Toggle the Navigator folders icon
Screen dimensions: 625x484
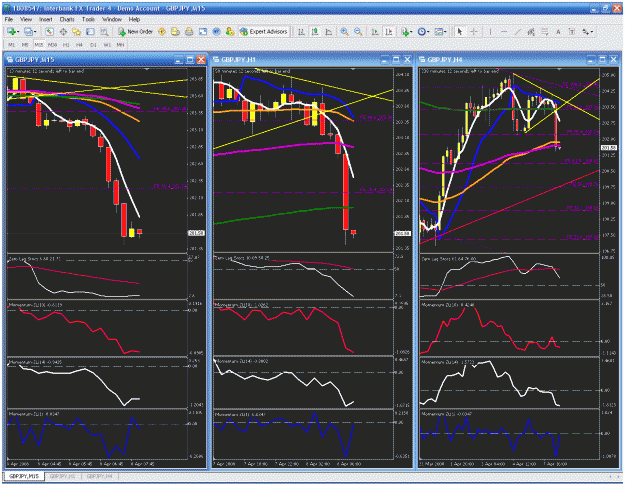(x=77, y=31)
